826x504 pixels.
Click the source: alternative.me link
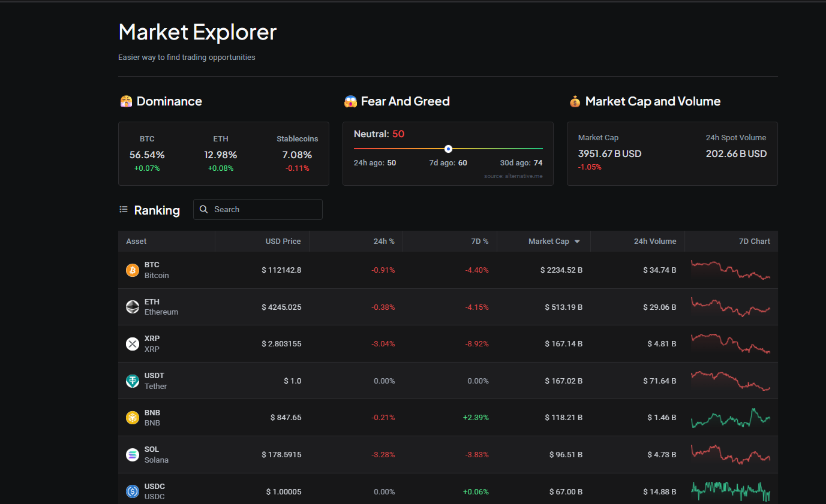(513, 176)
